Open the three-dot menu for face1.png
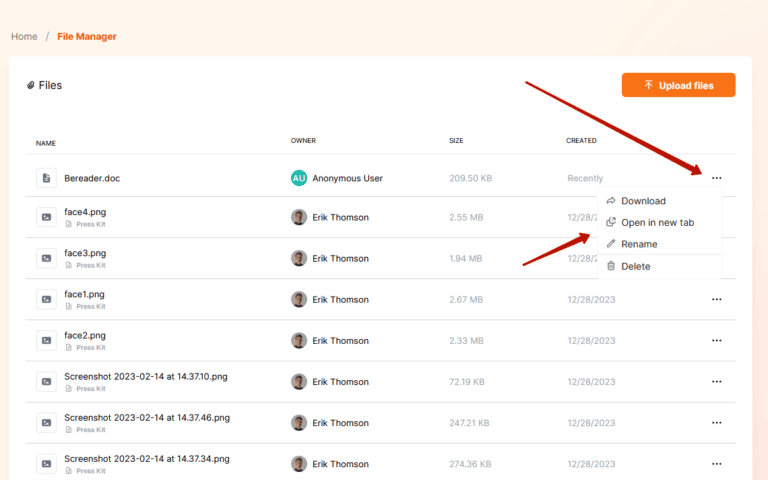The width and height of the screenshot is (768, 480). (716, 299)
